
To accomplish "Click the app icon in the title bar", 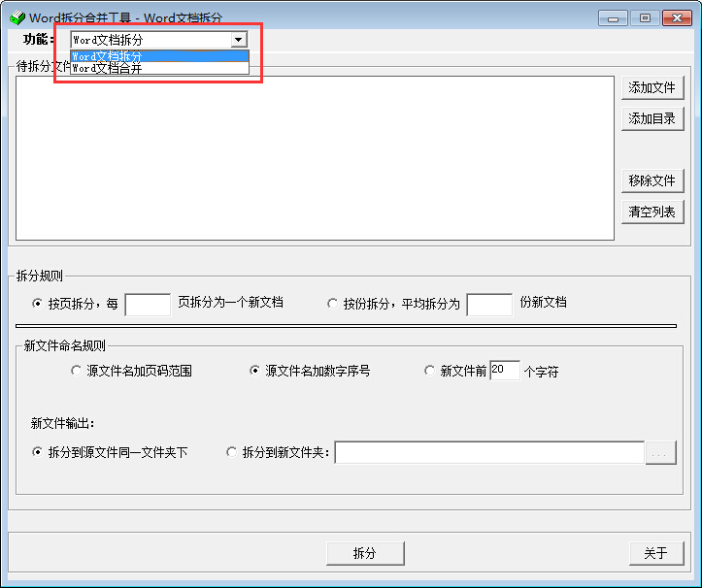I will click(17, 17).
